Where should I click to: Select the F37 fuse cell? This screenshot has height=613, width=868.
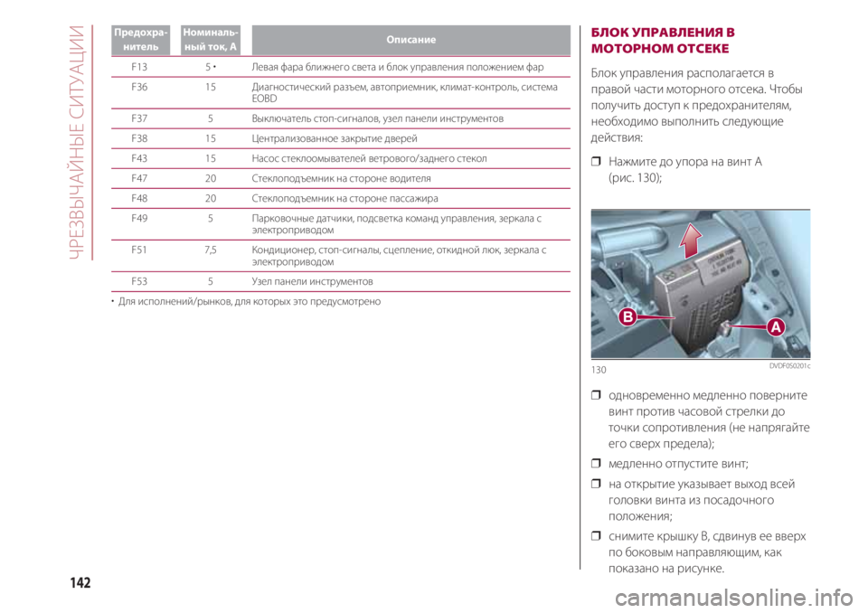coord(139,118)
